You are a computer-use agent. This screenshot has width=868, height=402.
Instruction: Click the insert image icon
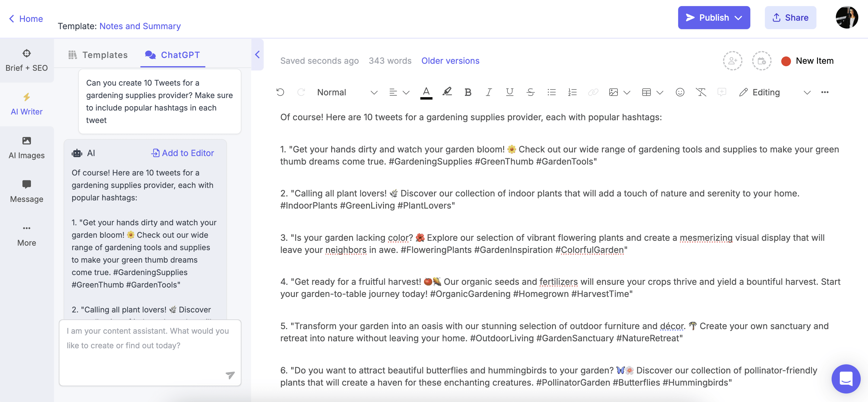click(x=613, y=92)
